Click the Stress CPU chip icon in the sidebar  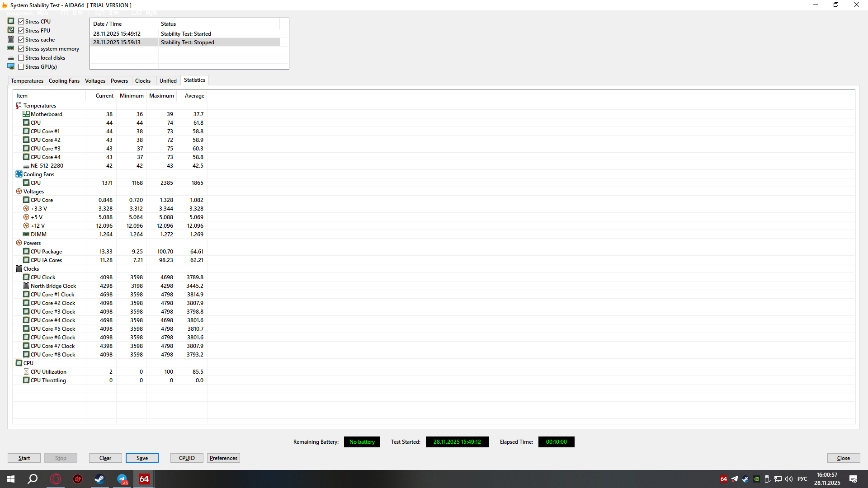(11, 21)
